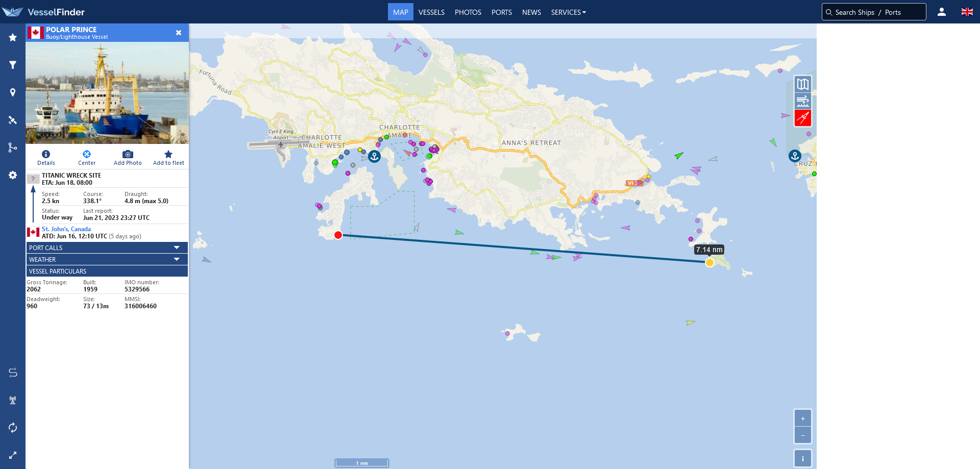Expand the PORT CALLS section

107,248
